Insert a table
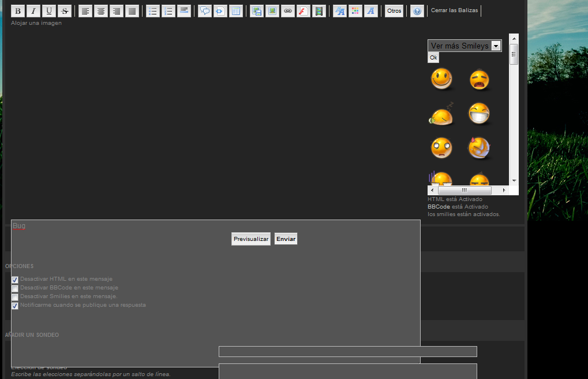The image size is (588, 379). (x=236, y=11)
